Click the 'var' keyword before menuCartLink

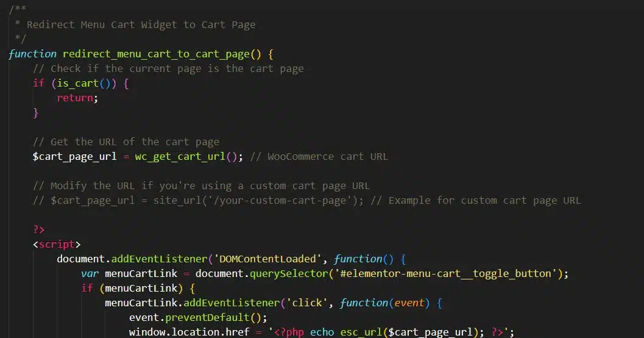click(x=90, y=274)
